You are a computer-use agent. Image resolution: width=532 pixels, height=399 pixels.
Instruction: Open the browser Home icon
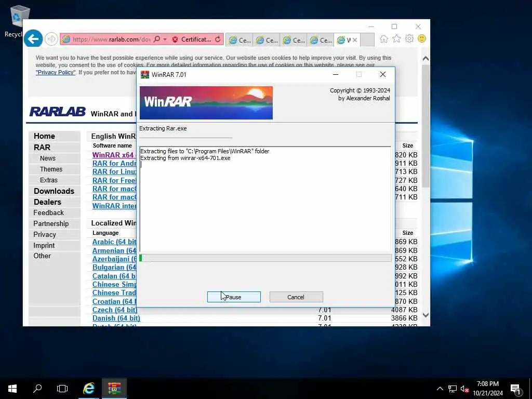point(384,38)
